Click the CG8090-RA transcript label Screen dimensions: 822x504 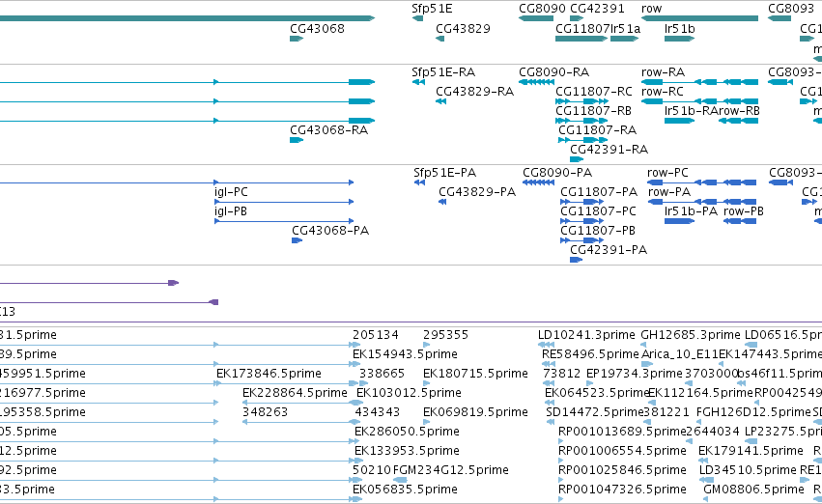(553, 72)
